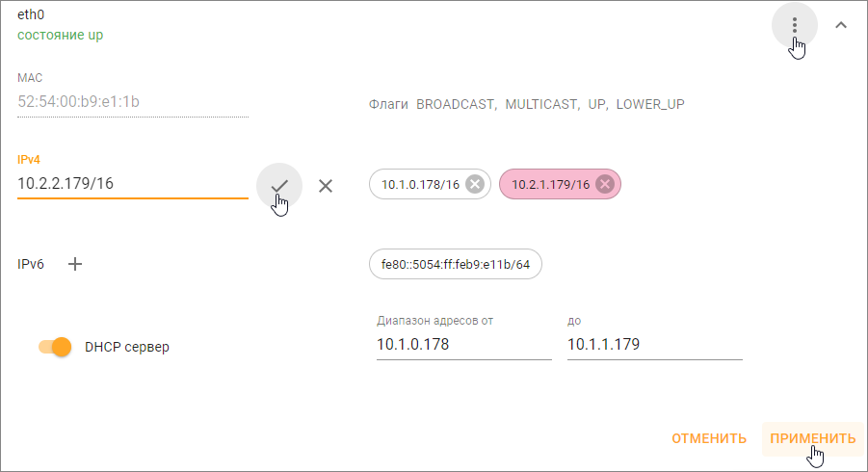This screenshot has height=472, width=868.
Task: Edit the Диапазон адресов от field
Action: pos(464,344)
